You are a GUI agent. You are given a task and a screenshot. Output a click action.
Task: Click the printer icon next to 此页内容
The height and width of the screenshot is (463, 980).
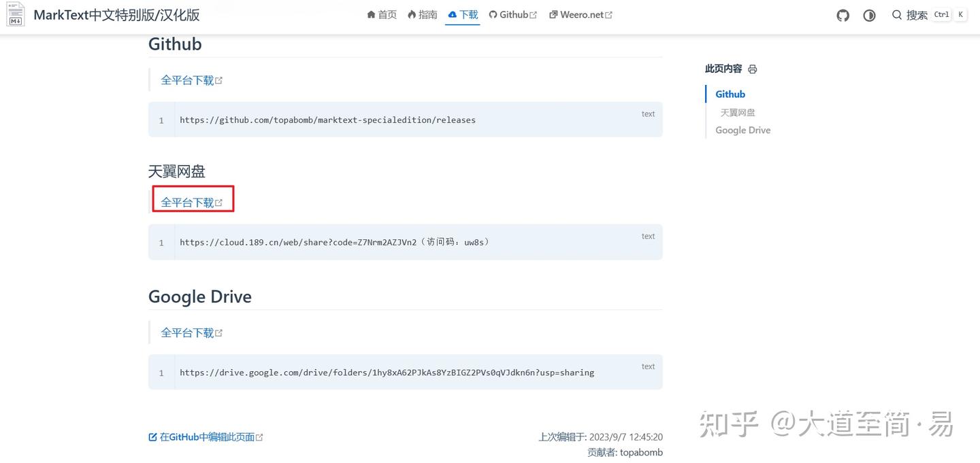(x=752, y=69)
